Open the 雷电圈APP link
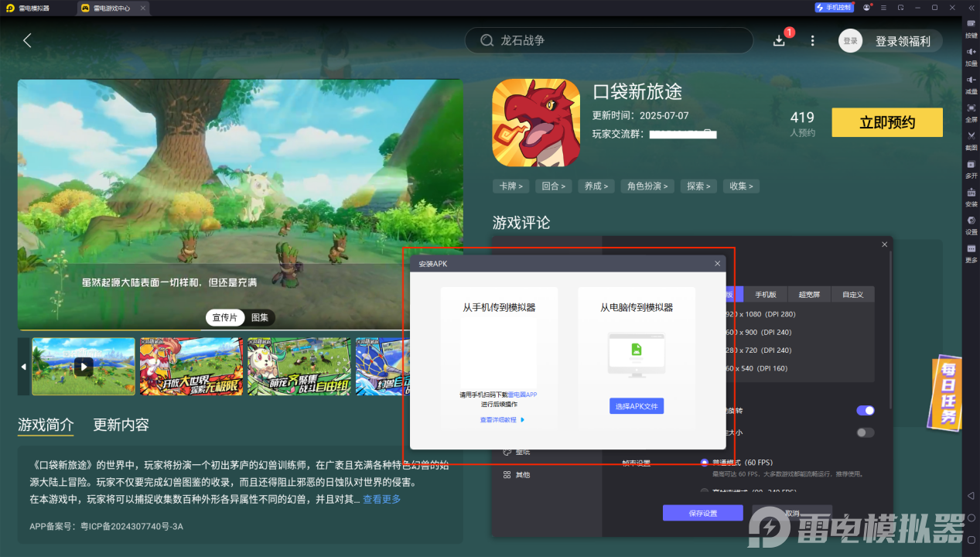 pyautogui.click(x=522, y=395)
